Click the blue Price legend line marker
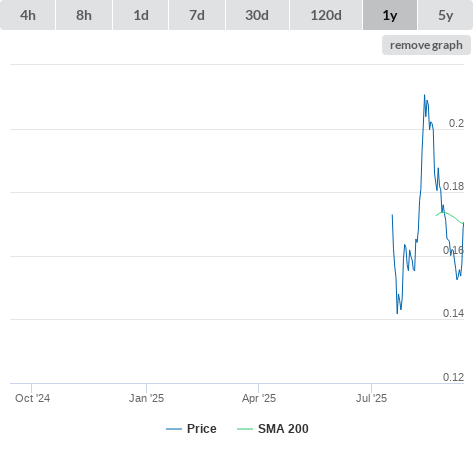The width and height of the screenshot is (474, 455). 174,429
